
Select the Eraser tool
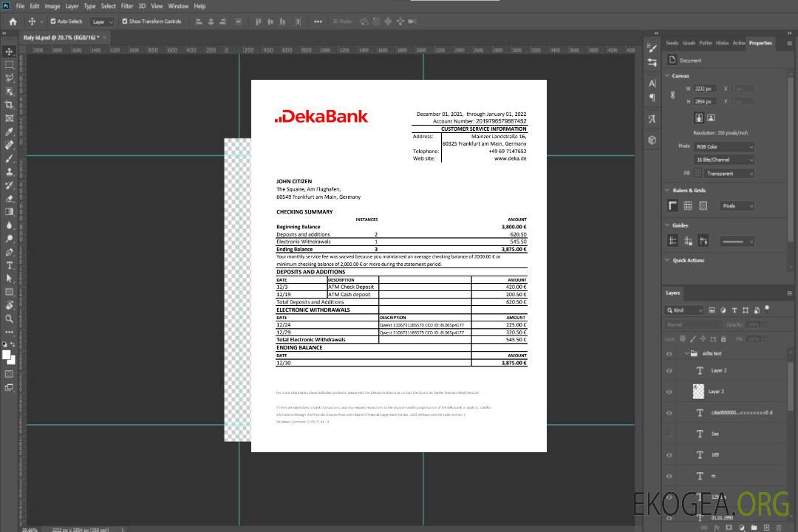pos(9,199)
